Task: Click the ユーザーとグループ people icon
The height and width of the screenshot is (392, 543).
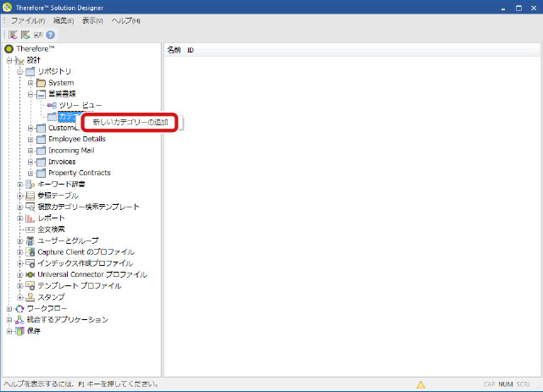Action: click(x=30, y=240)
